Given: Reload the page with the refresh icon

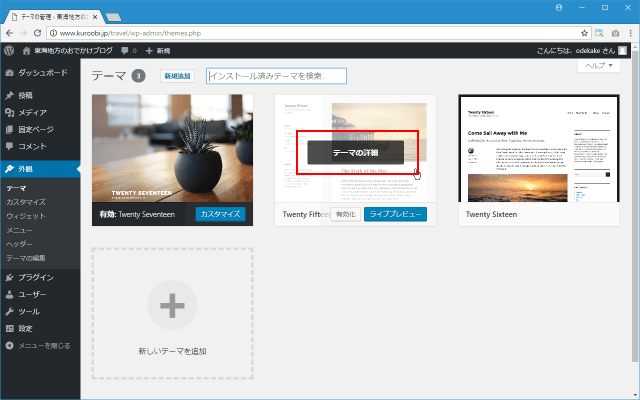Looking at the screenshot, I should click(x=37, y=33).
